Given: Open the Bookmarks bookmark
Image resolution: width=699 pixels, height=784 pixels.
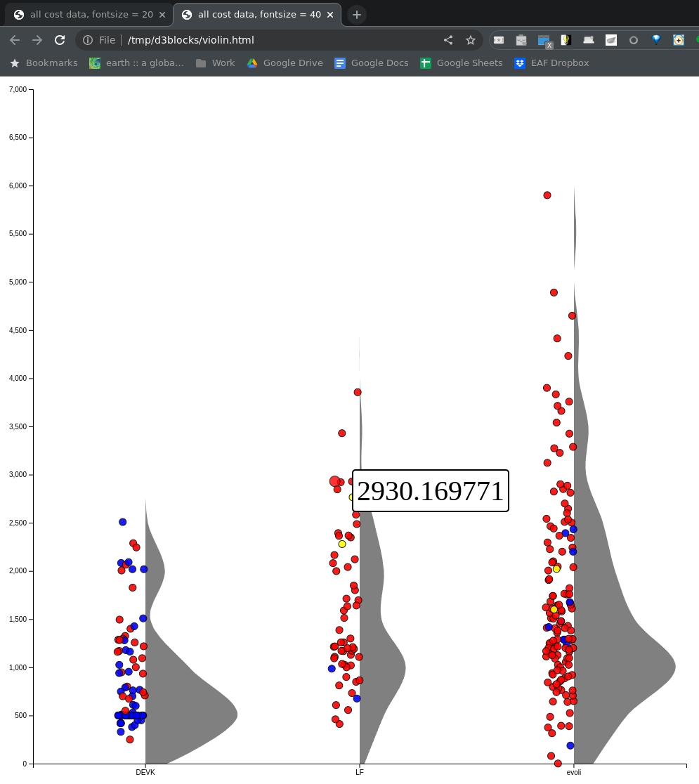Looking at the screenshot, I should click(44, 63).
